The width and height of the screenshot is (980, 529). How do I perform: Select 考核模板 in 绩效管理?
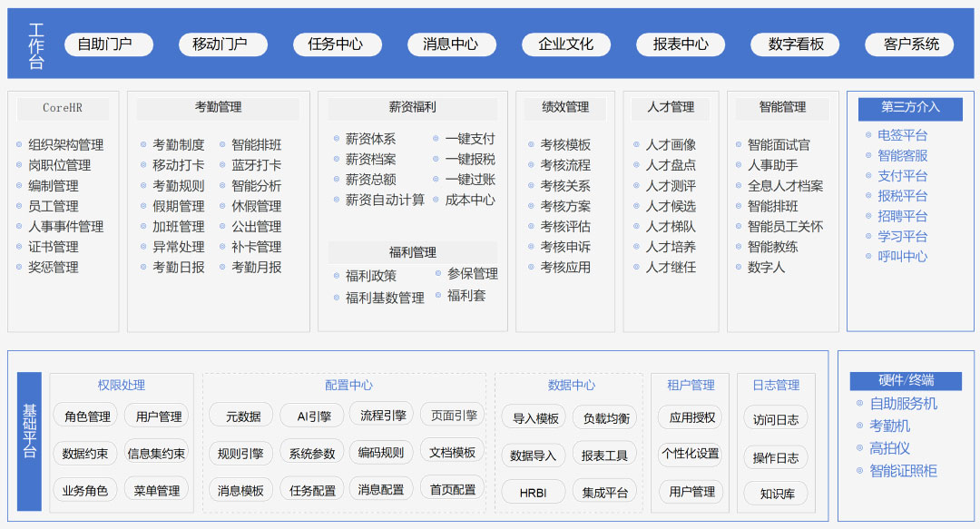564,145
